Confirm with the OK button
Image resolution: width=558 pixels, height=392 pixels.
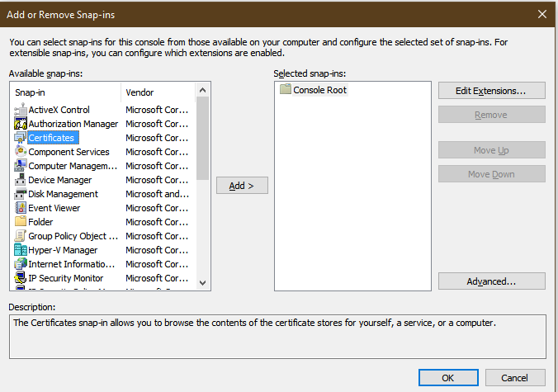point(447,377)
